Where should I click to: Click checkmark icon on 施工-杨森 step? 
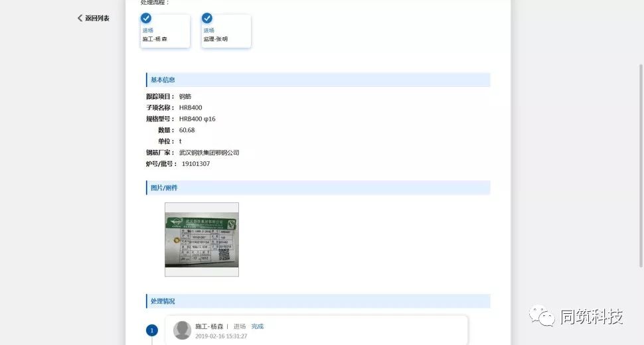[146, 18]
